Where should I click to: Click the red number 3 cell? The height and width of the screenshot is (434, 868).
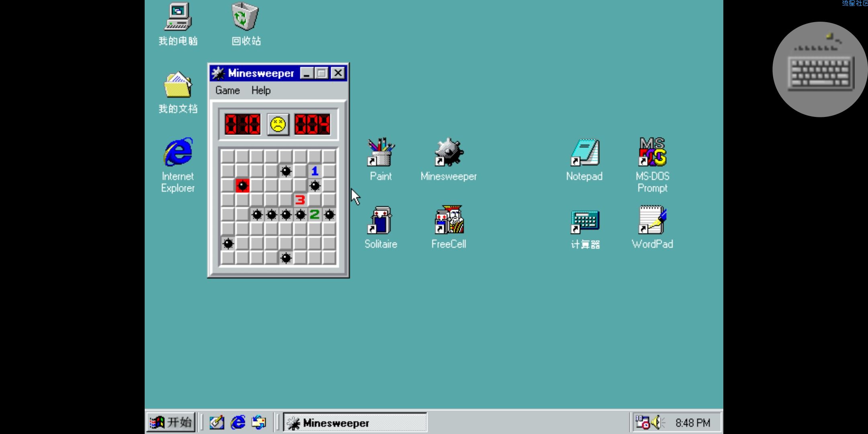point(300,200)
